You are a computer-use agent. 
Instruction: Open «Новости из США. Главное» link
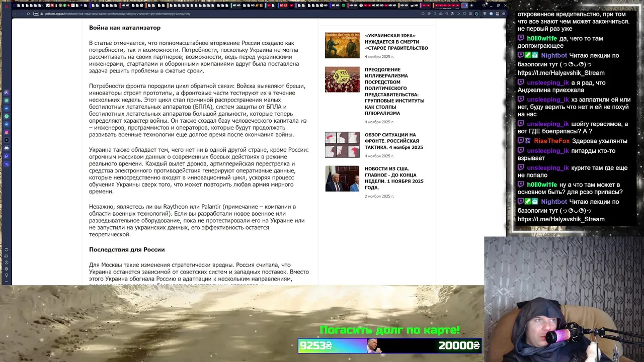[394, 178]
